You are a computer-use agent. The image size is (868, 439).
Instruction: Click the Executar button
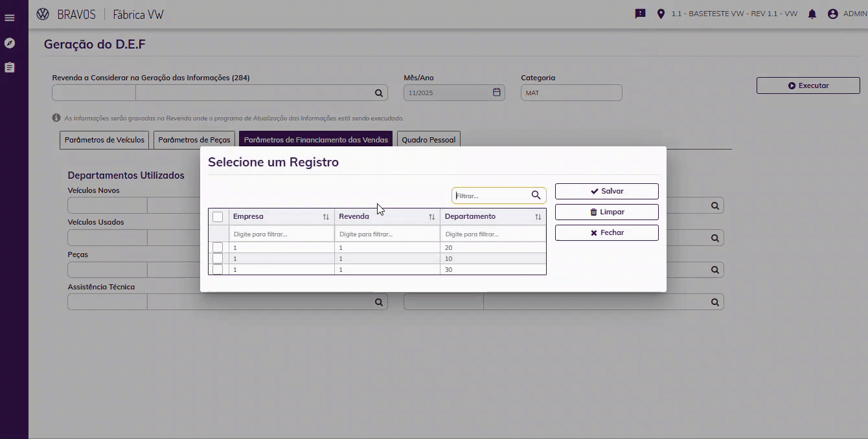click(808, 85)
